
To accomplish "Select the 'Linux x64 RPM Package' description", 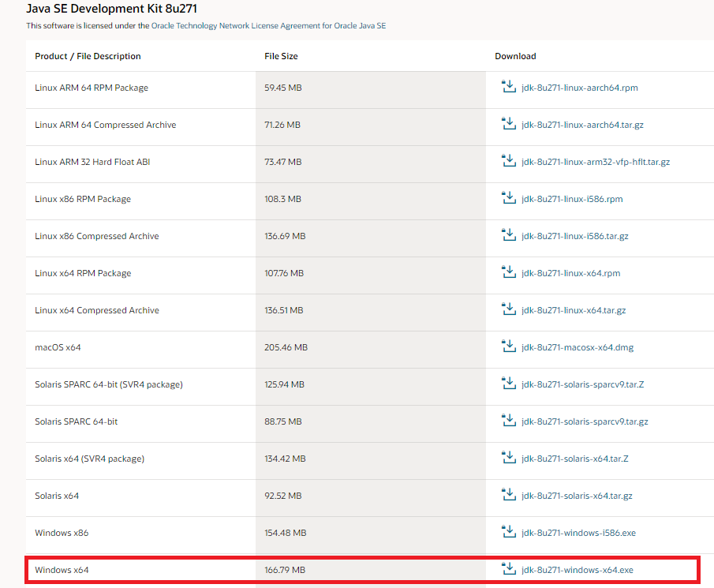I will (83, 273).
